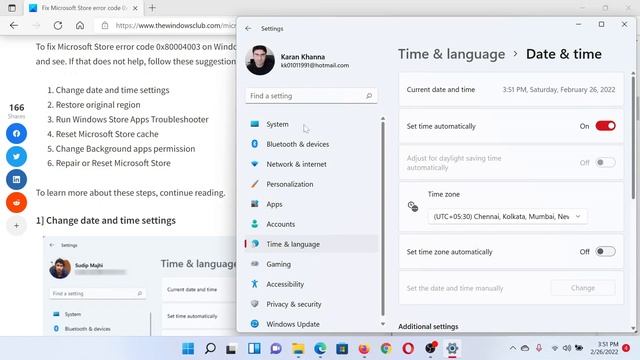Click "4. Reset Microsoft Store cache" text
This screenshot has width=640, height=360.
(103, 134)
